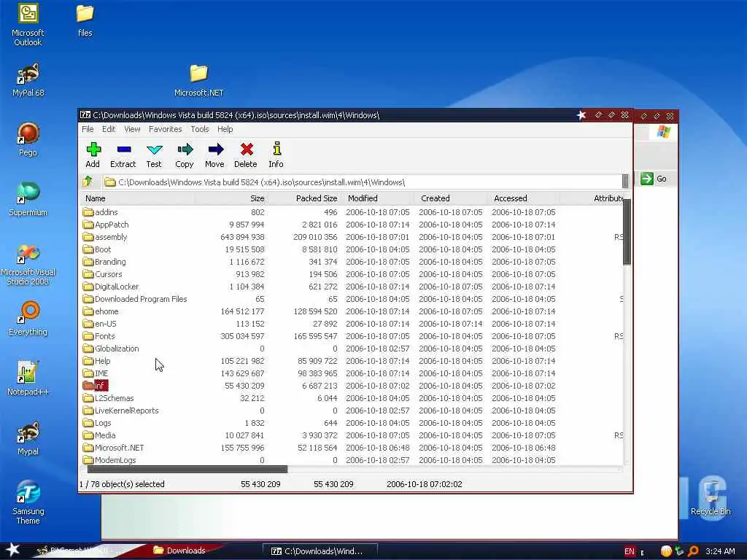Screen dimensions: 747x560
Task: Select the Mypal desktop shortcut
Action: (28, 438)
